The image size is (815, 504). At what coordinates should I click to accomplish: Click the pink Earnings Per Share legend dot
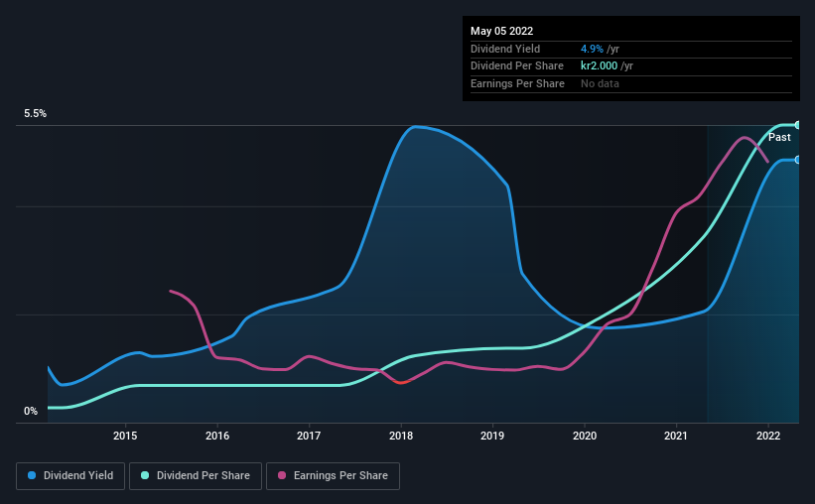point(282,475)
